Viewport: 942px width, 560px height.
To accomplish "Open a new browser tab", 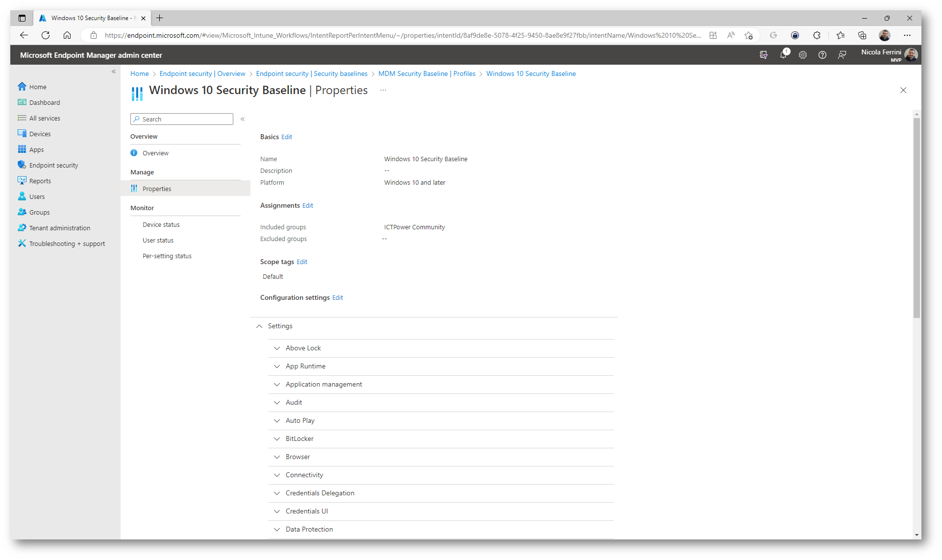I will pyautogui.click(x=159, y=18).
